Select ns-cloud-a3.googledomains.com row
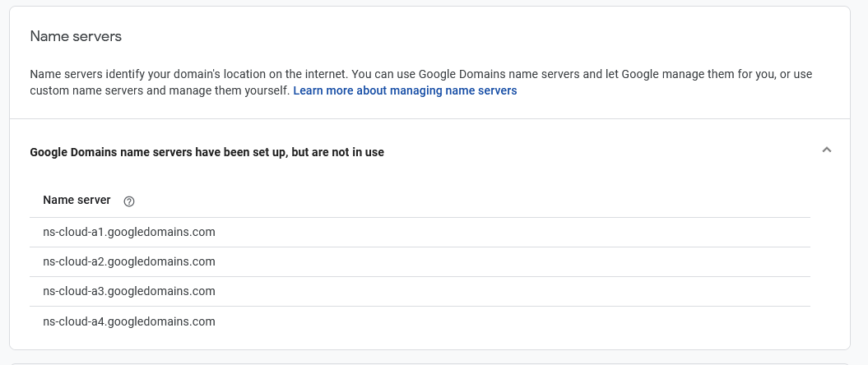The width and height of the screenshot is (868, 365). (129, 291)
